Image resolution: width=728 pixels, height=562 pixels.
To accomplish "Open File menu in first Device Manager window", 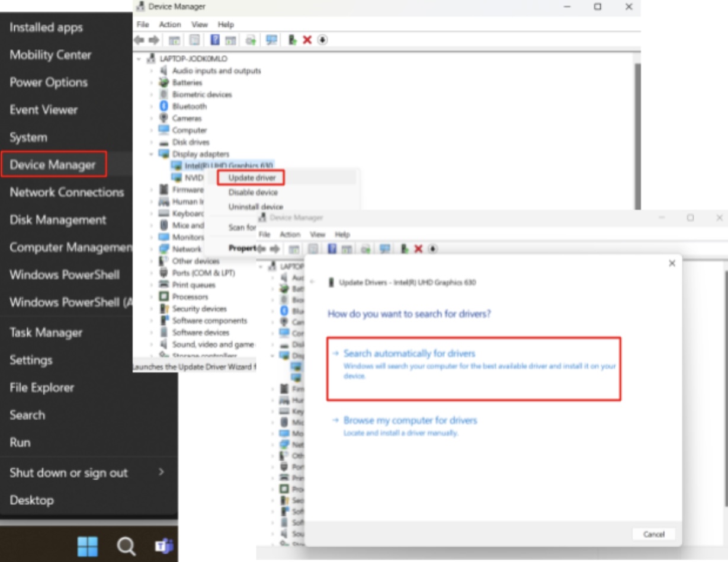I will (143, 24).
